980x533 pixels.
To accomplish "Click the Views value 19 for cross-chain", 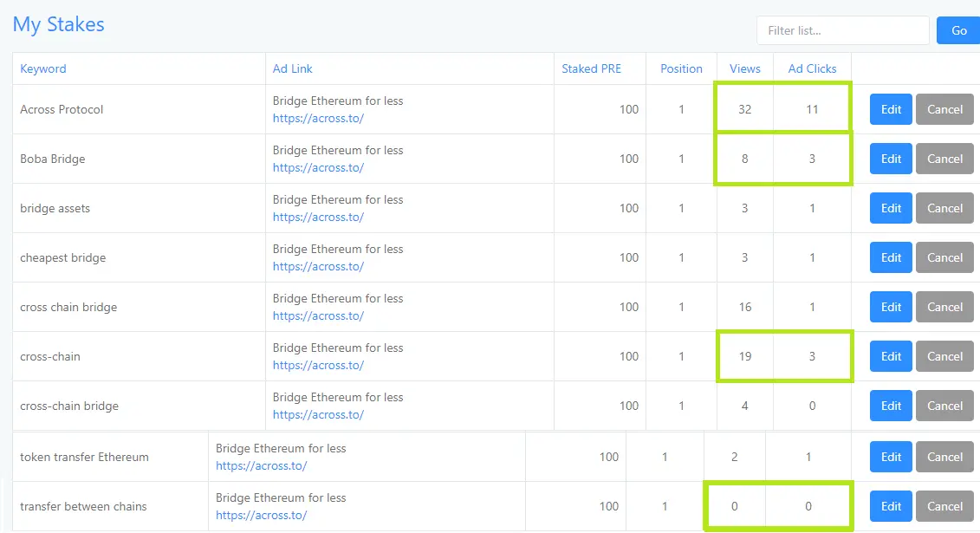I will coord(745,356).
